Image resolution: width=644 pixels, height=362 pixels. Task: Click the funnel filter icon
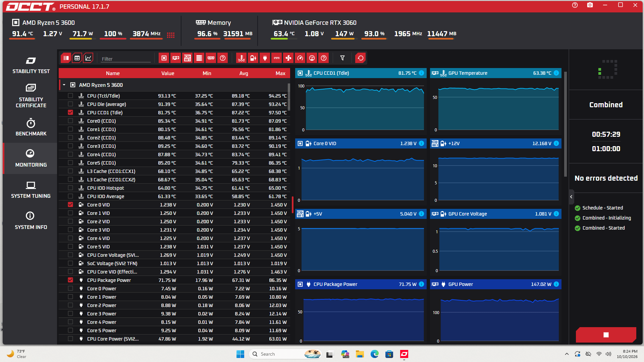coord(342,58)
